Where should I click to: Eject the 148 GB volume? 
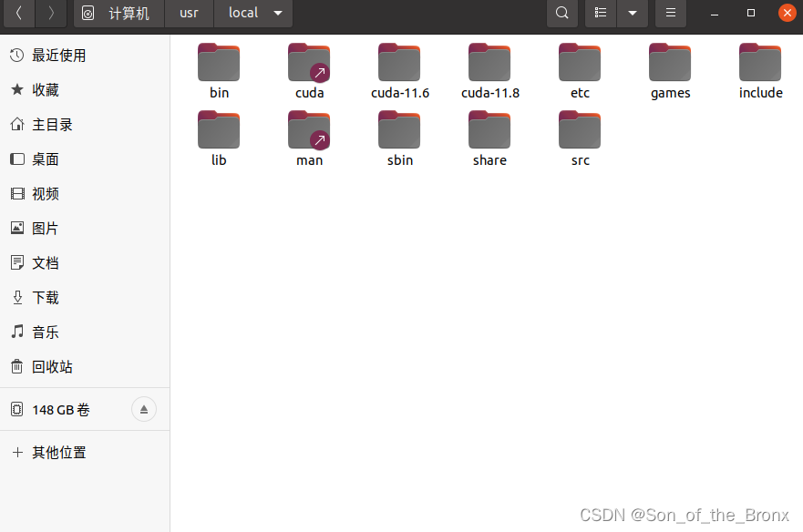point(143,409)
